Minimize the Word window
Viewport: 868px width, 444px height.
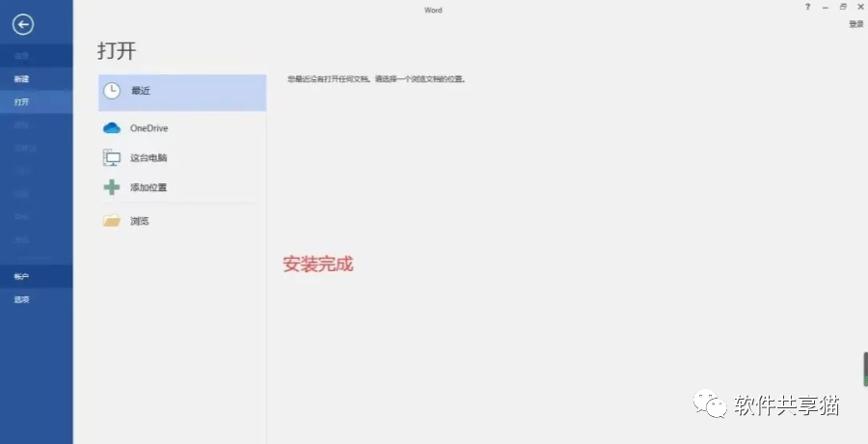[826, 7]
